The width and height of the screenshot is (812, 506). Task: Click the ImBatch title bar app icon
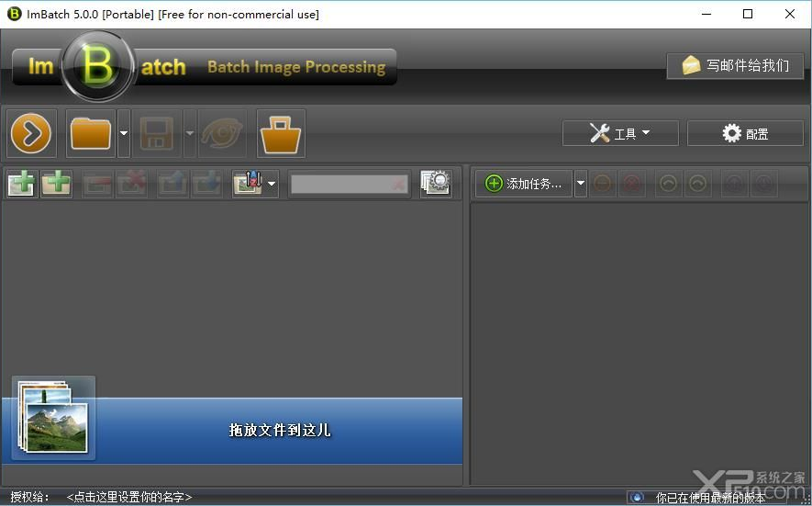tap(15, 14)
